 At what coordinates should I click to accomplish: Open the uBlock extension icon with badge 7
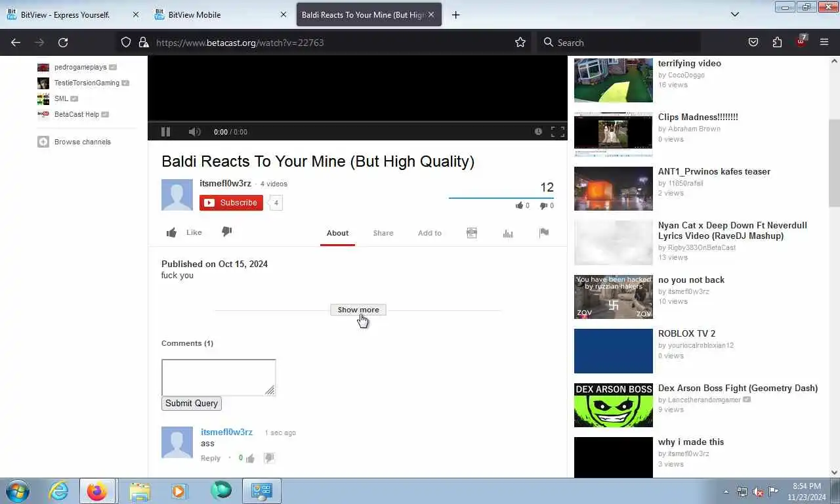coord(801,41)
